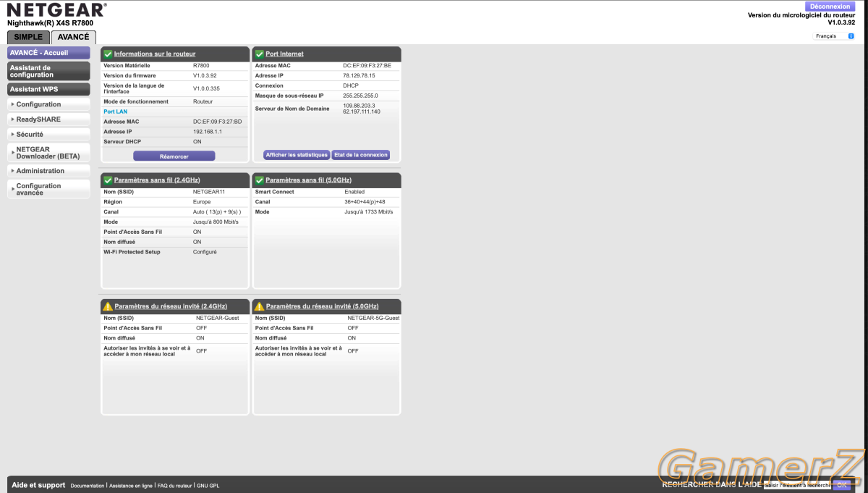Expand NETGEAR Downloader (BETA) section
The width and height of the screenshot is (868, 493).
click(48, 153)
